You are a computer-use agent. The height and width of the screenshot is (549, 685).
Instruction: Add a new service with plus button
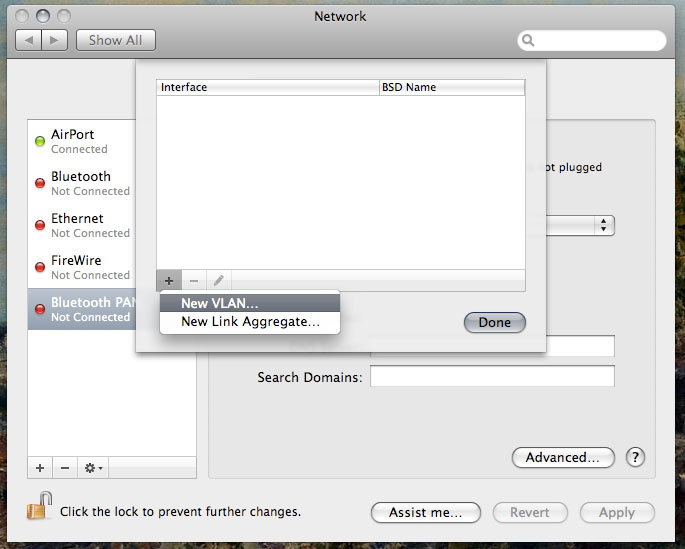tap(40, 468)
